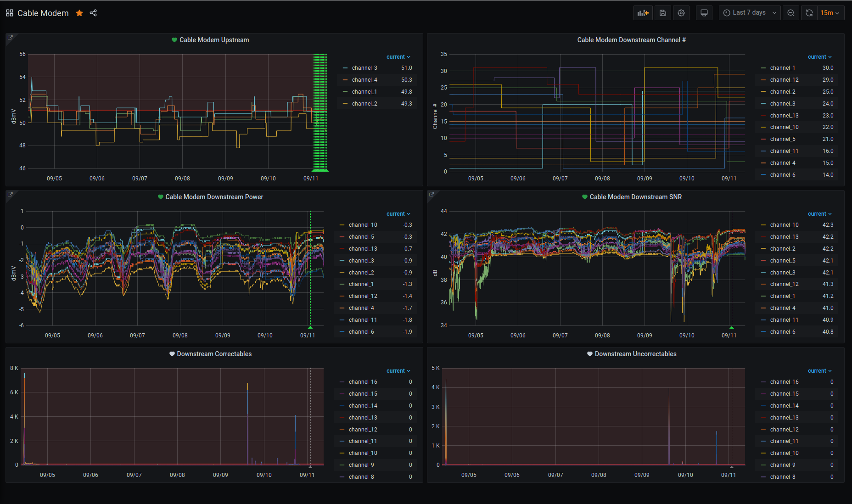Screen dimensions: 852x504
Task: Expand the 15m refresh interval dropdown
Action: pos(830,13)
